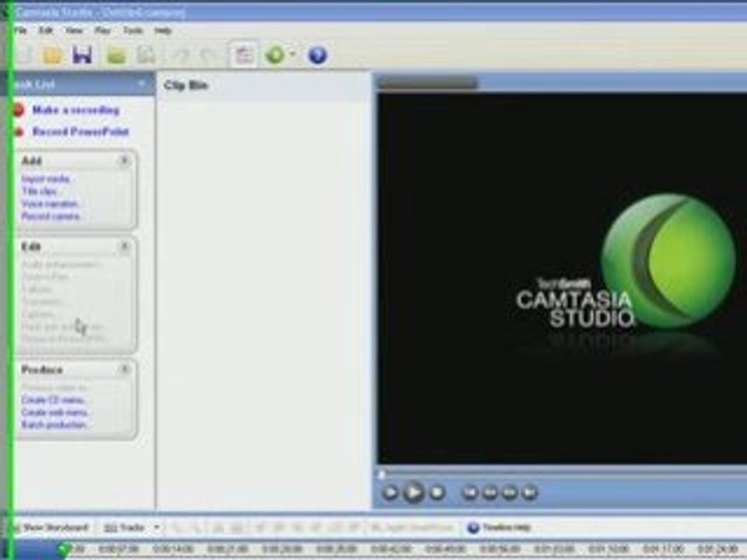This screenshot has height=560, width=747.
Task: Click 0:00:42;00 mark on timeline ruler
Action: pyautogui.click(x=391, y=550)
